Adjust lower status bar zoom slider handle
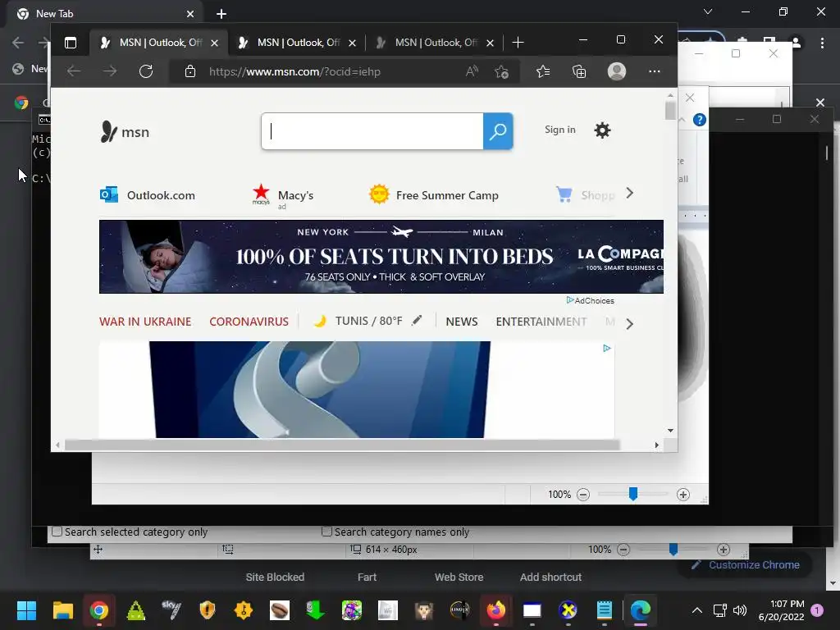 tap(673, 549)
